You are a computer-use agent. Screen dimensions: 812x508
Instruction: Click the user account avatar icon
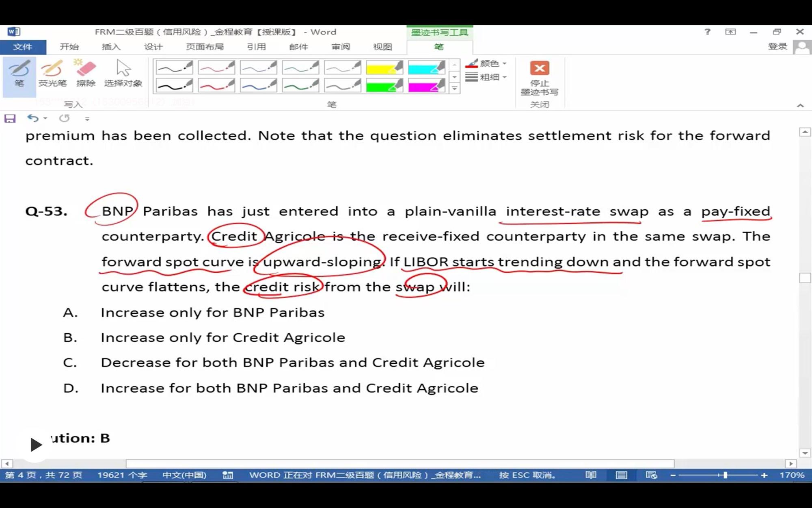[802, 47]
